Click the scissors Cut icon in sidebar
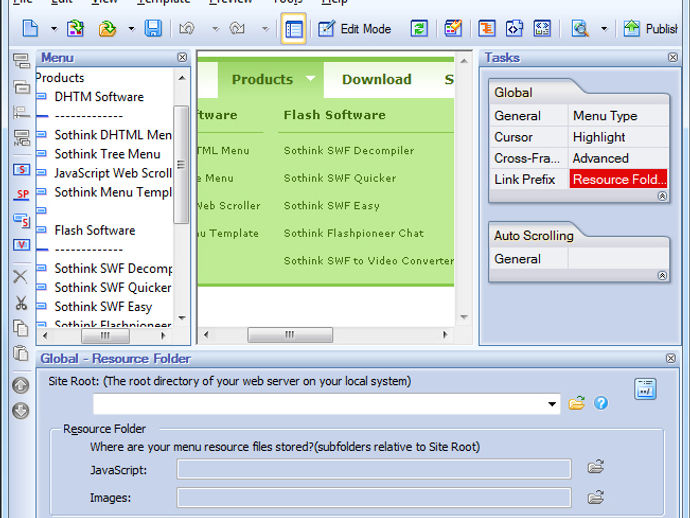The image size is (690, 518). tap(21, 303)
